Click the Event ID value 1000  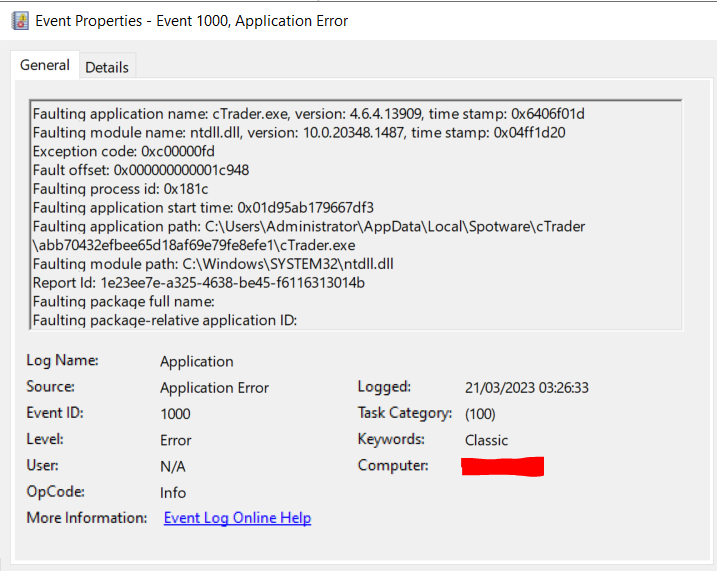[x=176, y=414]
